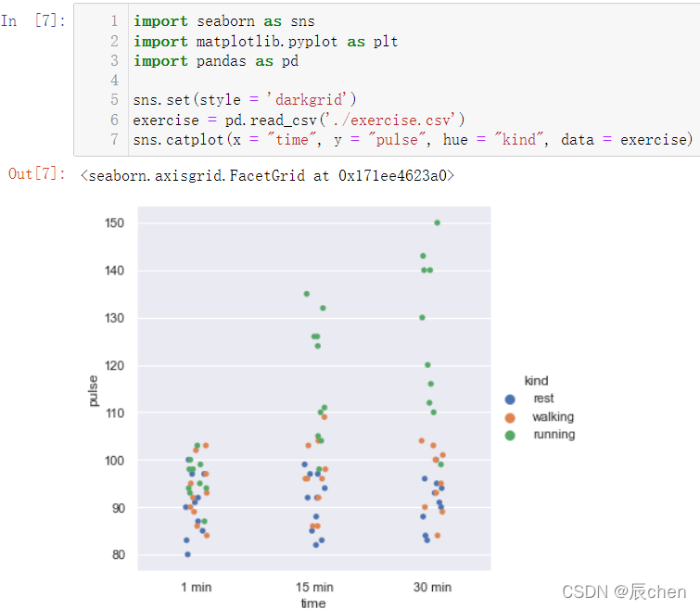The width and height of the screenshot is (700, 609).
Task: Click the 'running' legend text
Action: tap(554, 435)
